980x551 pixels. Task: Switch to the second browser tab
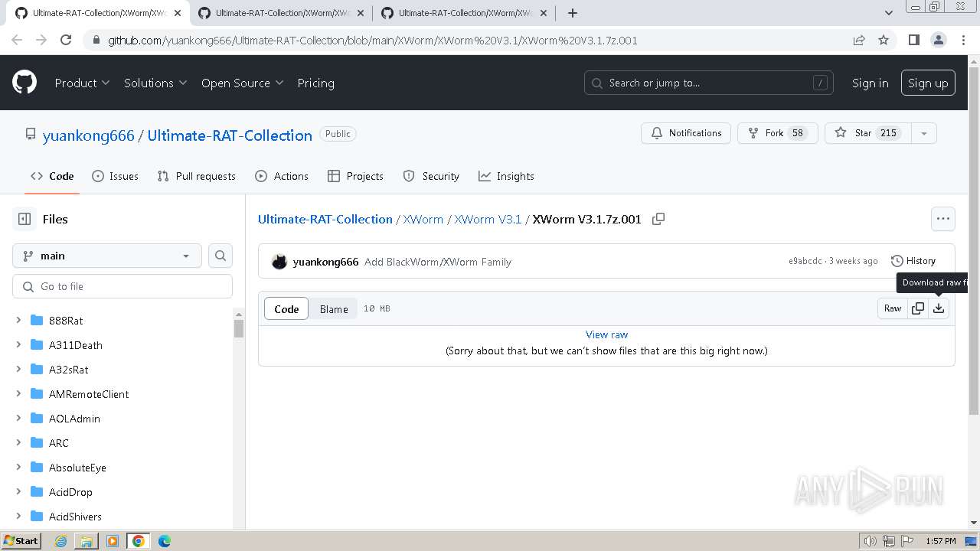pyautogui.click(x=282, y=13)
